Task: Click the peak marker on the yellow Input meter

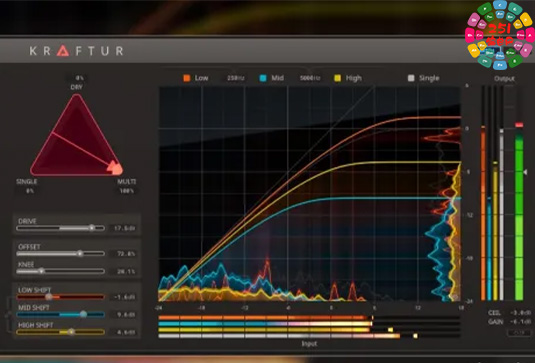Action: click(390, 330)
